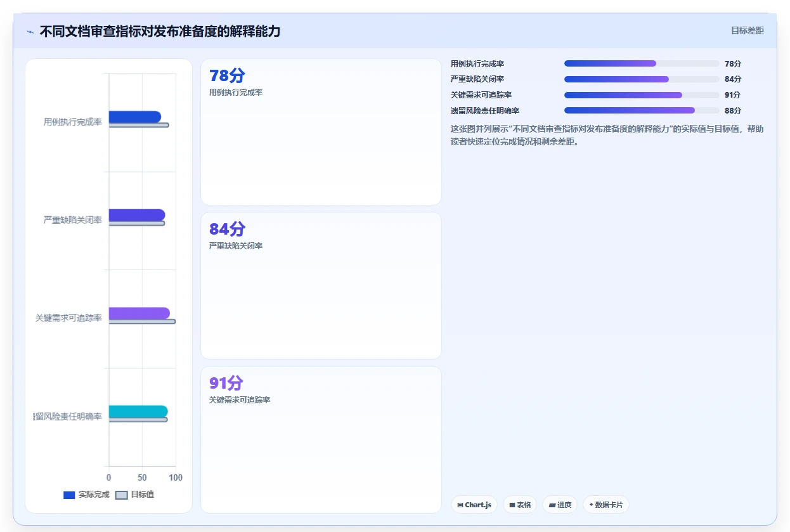Open the 84分 严重缺陷关闭率 card

[321, 285]
